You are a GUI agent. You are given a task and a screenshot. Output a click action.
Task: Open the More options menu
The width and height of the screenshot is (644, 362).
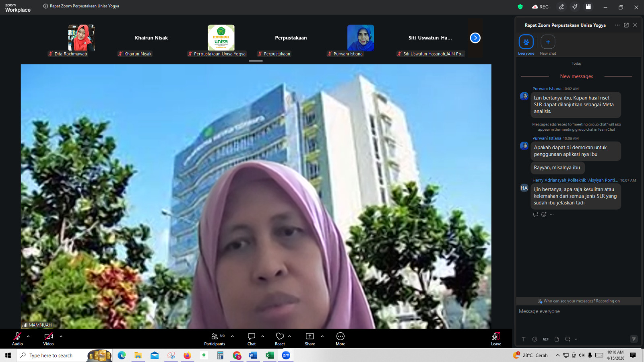340,338
